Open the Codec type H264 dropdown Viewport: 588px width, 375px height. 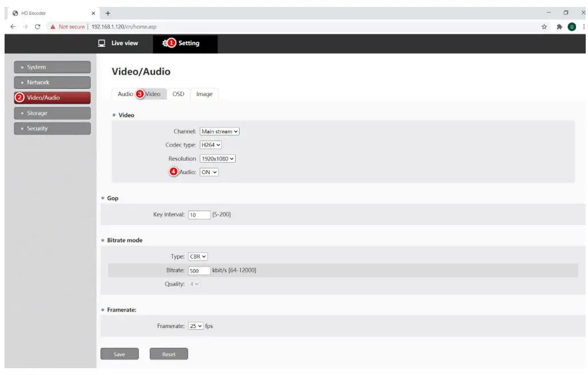coord(210,145)
